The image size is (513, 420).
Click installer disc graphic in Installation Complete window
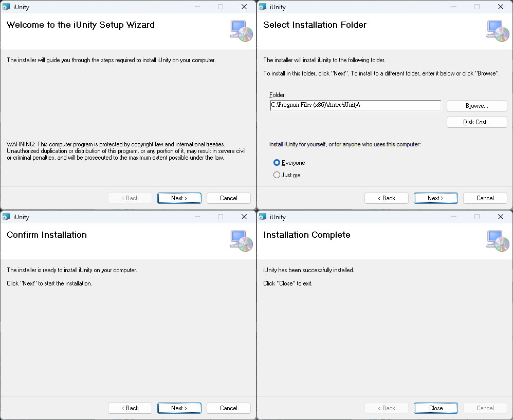coord(498,241)
